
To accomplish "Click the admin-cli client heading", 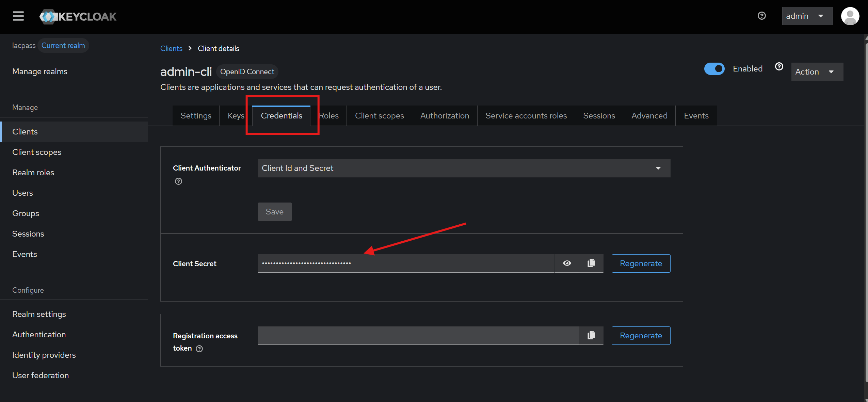I will [186, 72].
